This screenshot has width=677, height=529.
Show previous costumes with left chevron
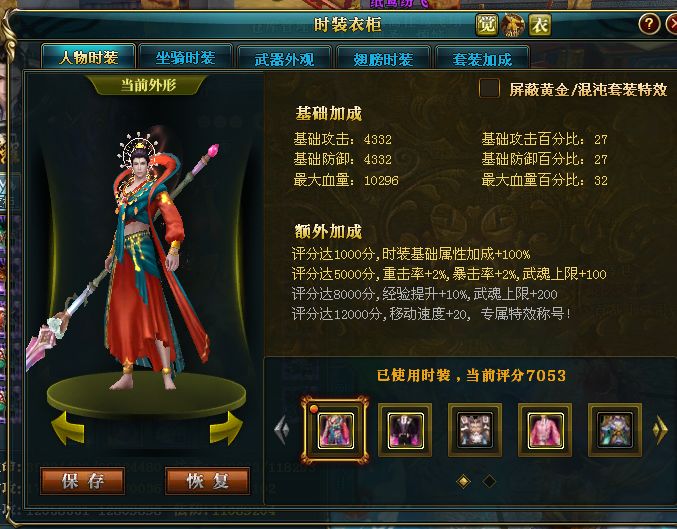click(x=282, y=430)
